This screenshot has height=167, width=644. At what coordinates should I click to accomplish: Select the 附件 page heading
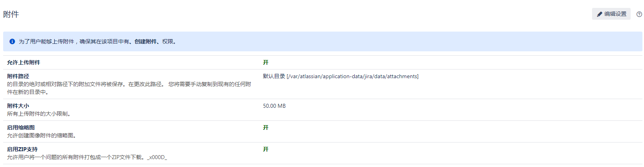coord(11,14)
